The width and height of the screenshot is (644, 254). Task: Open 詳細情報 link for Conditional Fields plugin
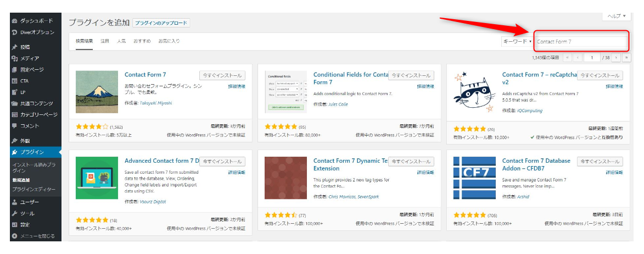tap(425, 86)
